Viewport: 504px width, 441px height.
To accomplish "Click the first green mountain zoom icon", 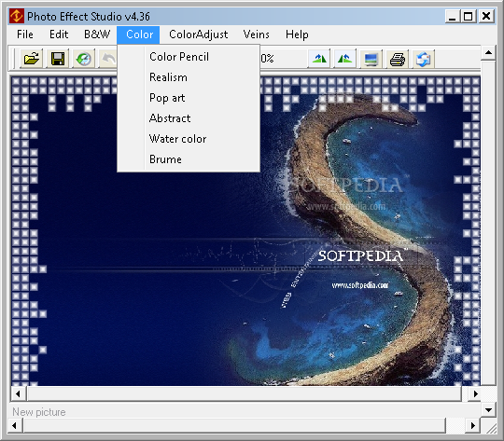I will click(319, 59).
